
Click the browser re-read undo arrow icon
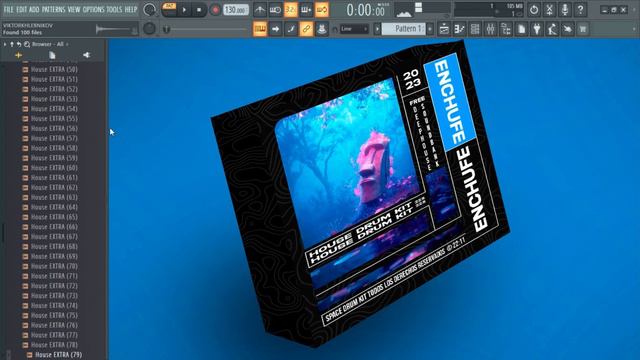pyautogui.click(x=19, y=44)
